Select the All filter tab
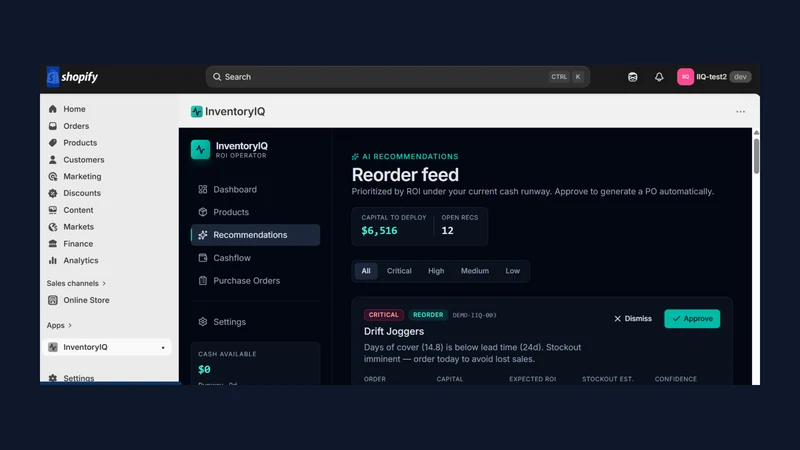 [x=366, y=271]
